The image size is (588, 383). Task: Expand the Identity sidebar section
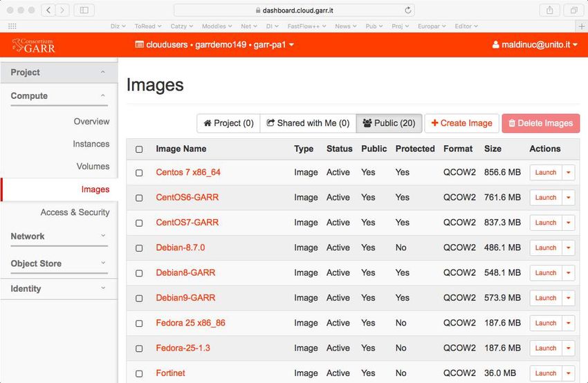pyautogui.click(x=59, y=288)
